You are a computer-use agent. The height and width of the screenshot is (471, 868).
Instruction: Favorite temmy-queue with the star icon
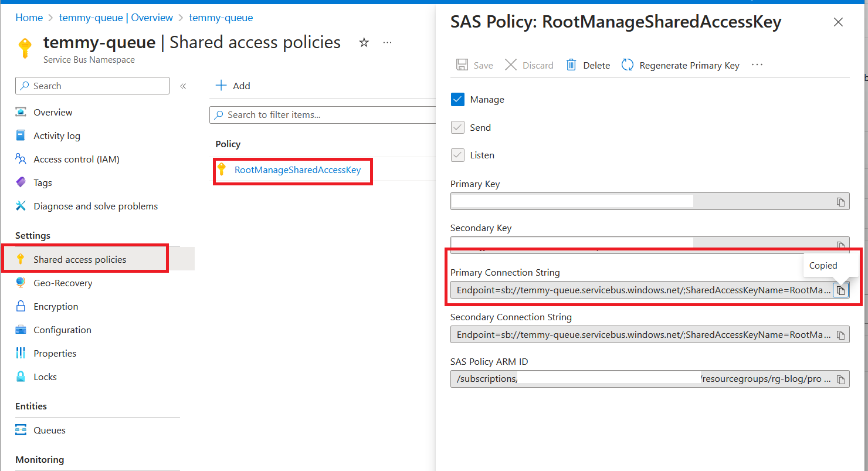tap(364, 42)
